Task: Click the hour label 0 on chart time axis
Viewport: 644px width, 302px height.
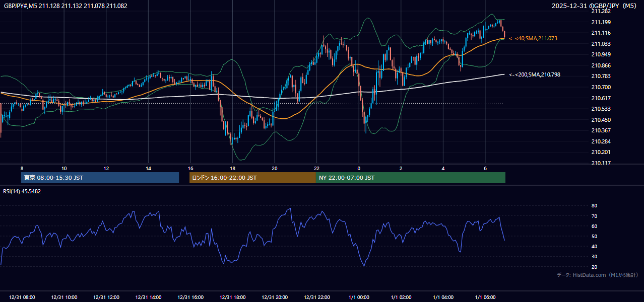Action: pyautogui.click(x=359, y=168)
